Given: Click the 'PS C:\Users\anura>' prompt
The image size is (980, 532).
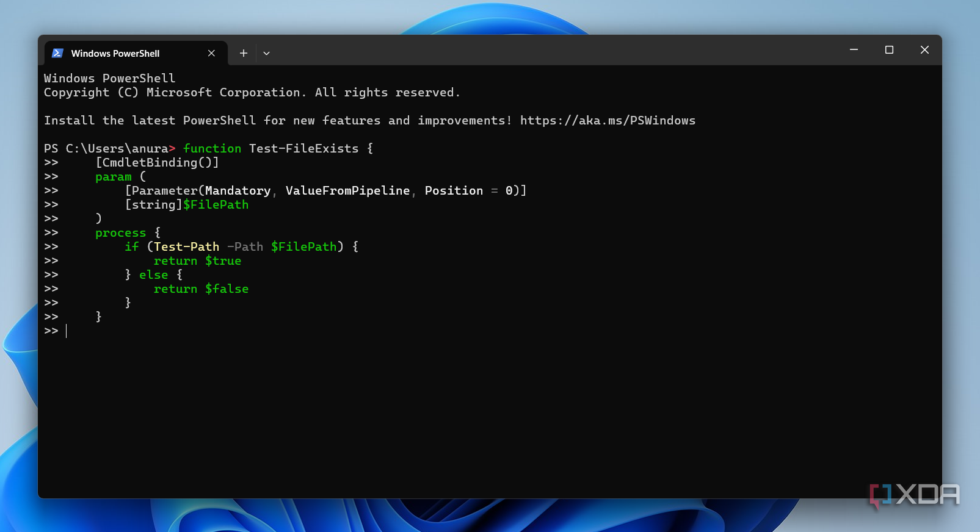Looking at the screenshot, I should click(x=109, y=148).
